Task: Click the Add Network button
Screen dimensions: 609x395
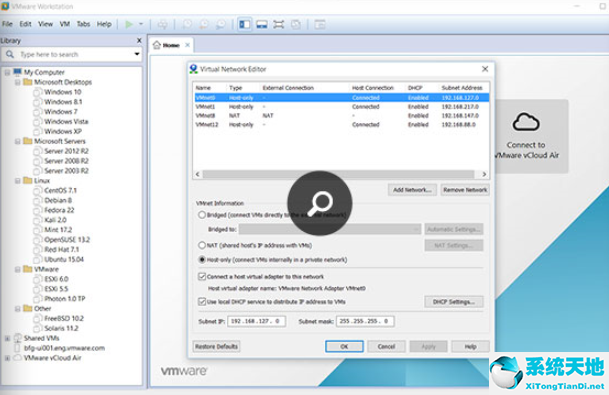Action: (412, 190)
